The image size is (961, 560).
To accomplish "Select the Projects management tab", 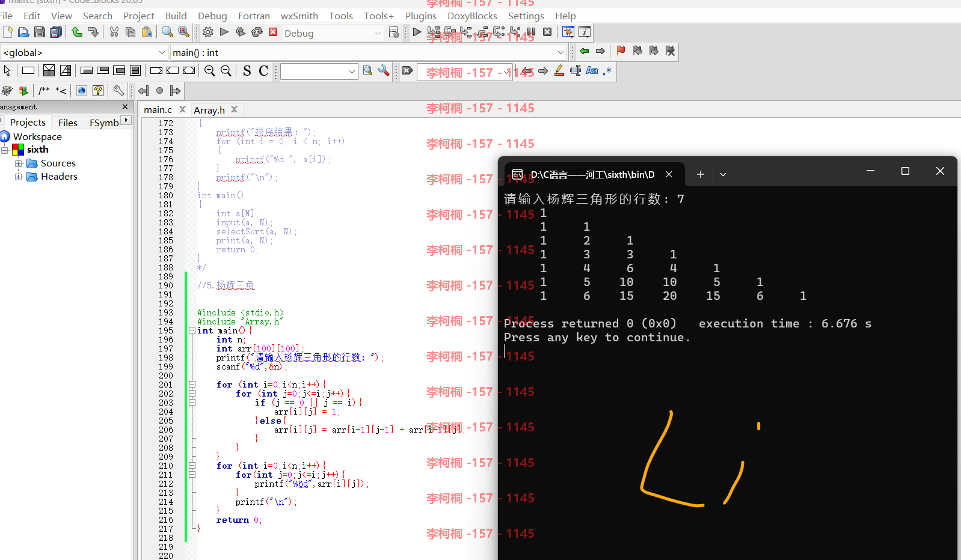I will point(28,122).
